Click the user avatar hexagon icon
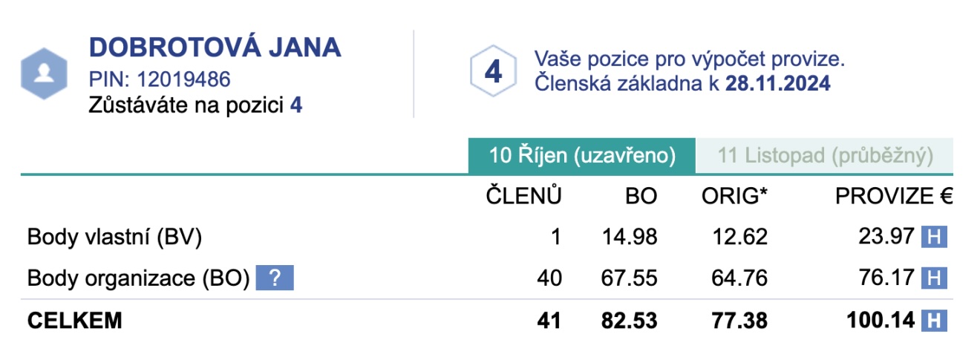The image size is (980, 343). [x=47, y=73]
